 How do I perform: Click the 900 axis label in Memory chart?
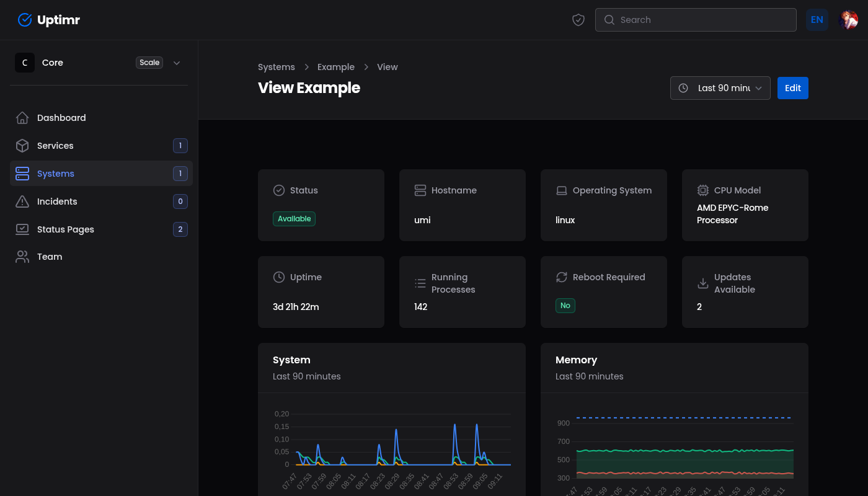click(x=563, y=423)
